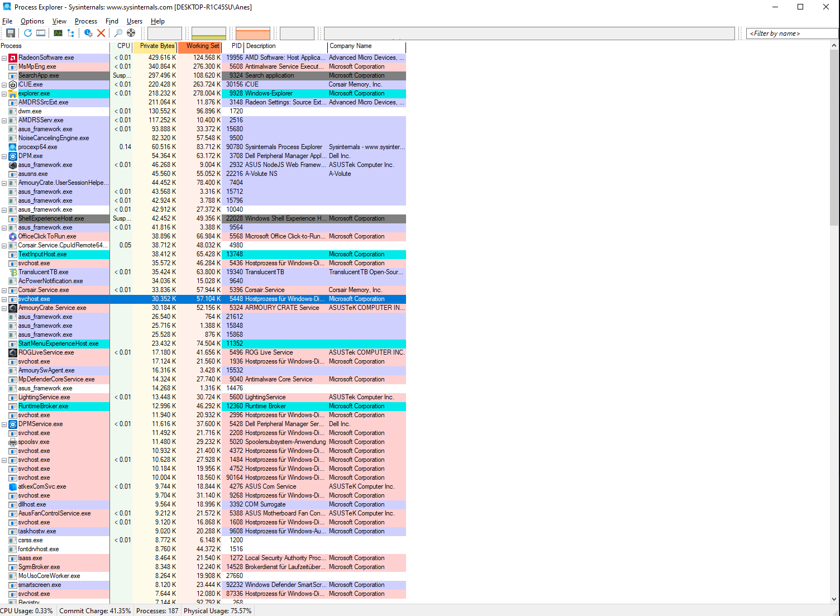Click the Commit Charge 41.35% status text
840x616 pixels.
[95, 611]
